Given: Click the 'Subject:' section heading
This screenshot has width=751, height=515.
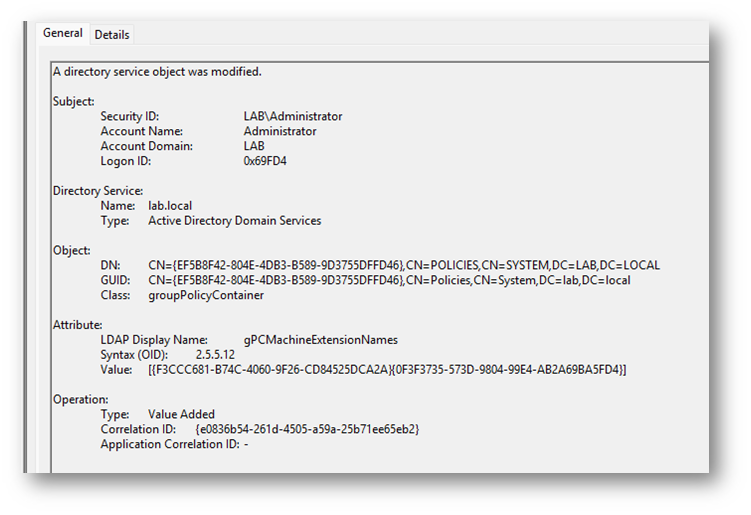Looking at the screenshot, I should point(73,101).
